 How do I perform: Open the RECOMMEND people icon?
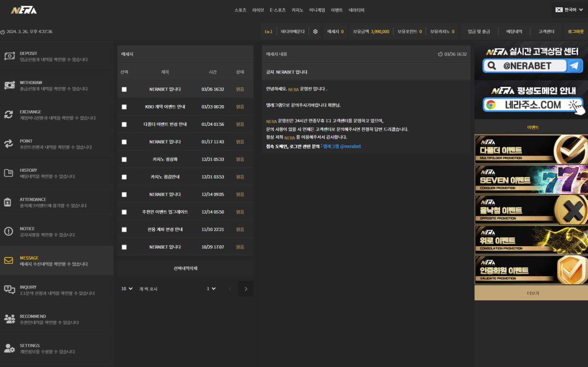tap(9, 319)
